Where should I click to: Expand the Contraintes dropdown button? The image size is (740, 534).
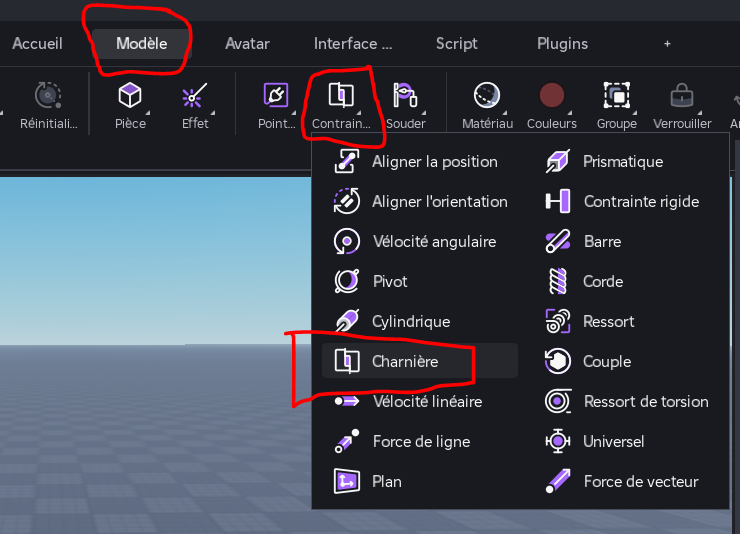pos(341,96)
